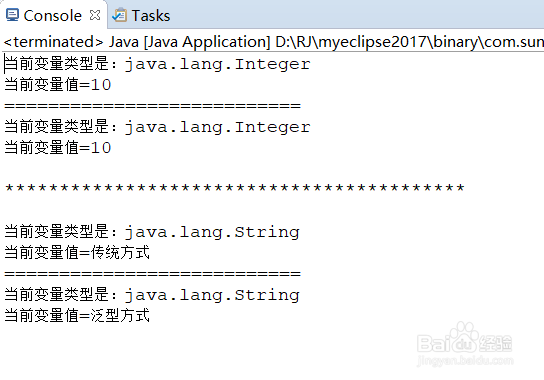Click the Tasks clipboard icon
Viewport: 544px width, 380px height.
click(120, 15)
